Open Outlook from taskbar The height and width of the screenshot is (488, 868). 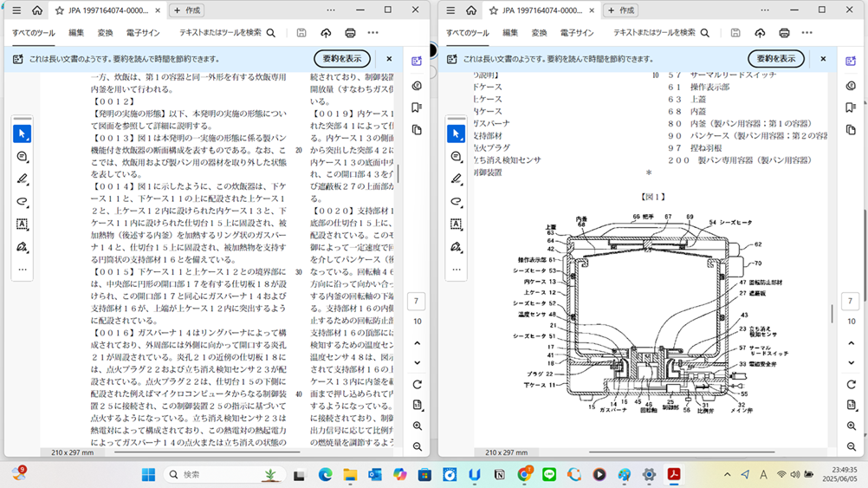coord(375,475)
